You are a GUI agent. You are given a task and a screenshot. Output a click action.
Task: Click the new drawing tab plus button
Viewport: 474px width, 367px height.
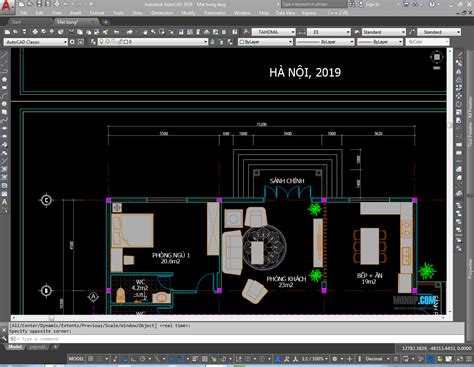(106, 22)
